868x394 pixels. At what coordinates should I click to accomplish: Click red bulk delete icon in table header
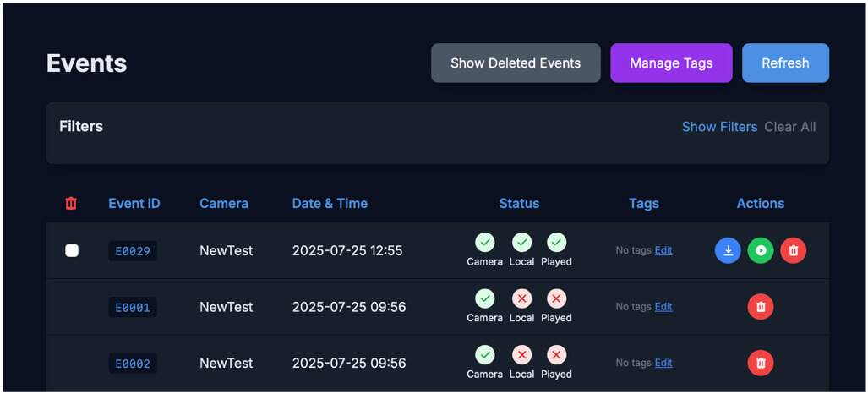point(71,203)
